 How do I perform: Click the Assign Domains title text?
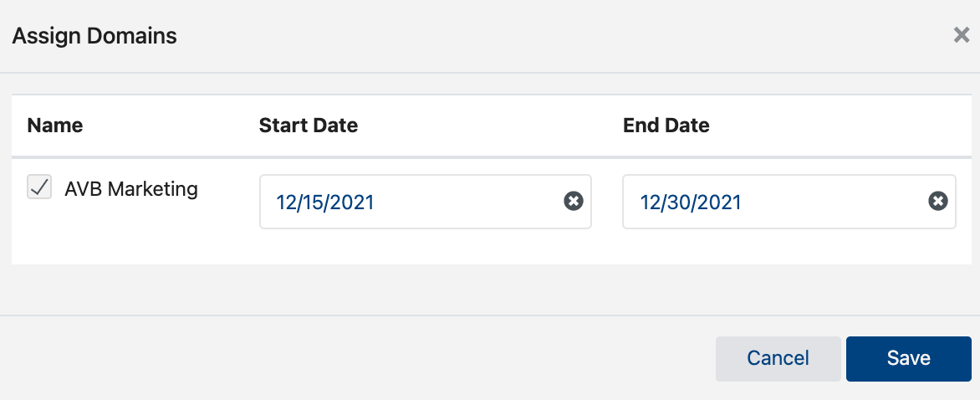(94, 36)
